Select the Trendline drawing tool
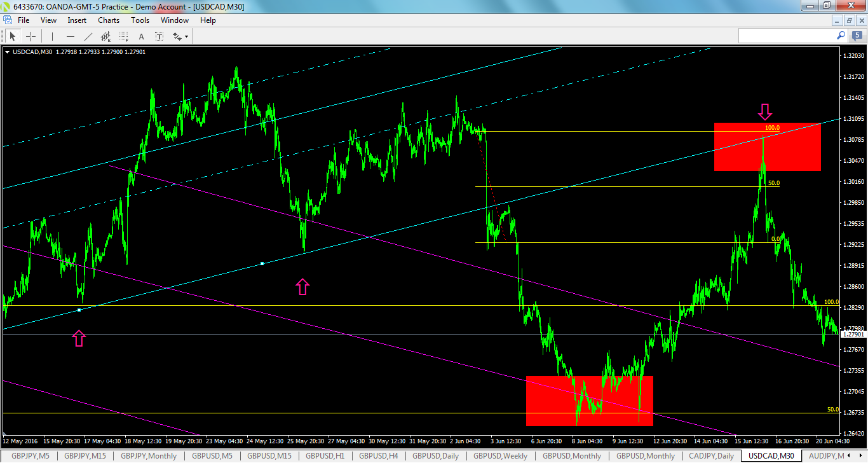This screenshot has height=463, width=868. [88, 36]
